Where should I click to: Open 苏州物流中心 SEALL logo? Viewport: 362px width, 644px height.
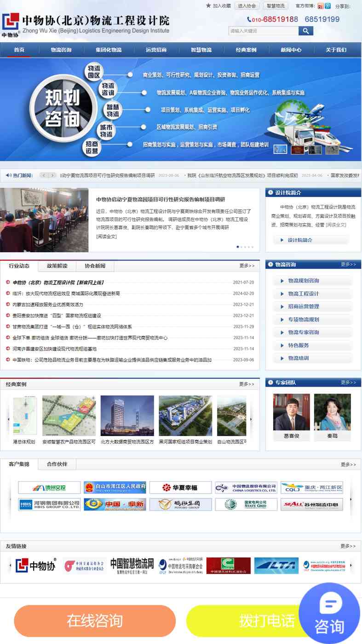(312, 505)
